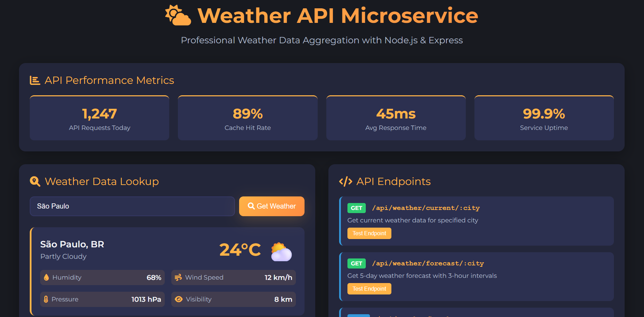This screenshot has width=644, height=317.
Task: Click the eye icon next to Visibility
Action: coord(179,299)
